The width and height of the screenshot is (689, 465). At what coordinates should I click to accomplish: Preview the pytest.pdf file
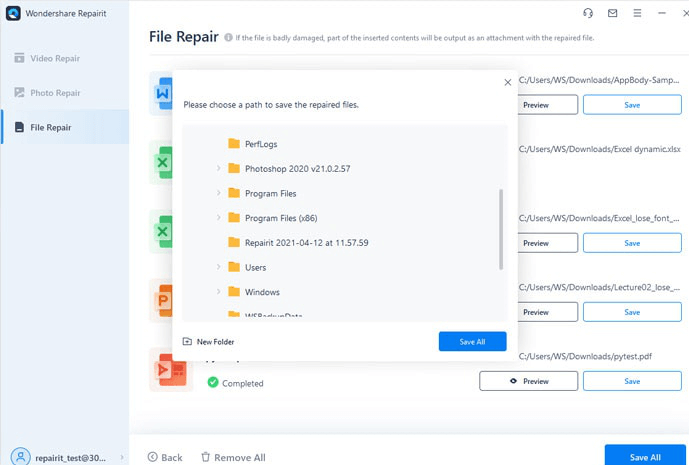point(529,381)
